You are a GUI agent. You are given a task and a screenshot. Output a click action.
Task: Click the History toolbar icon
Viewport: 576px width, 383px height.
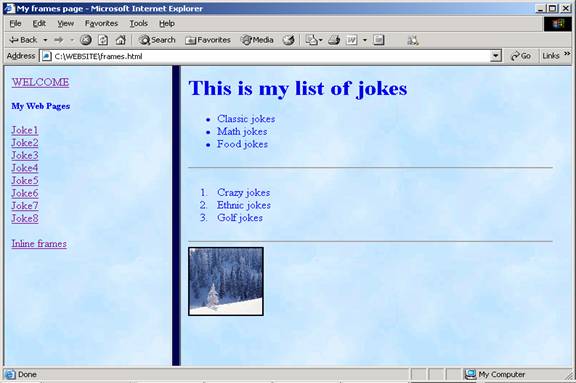pyautogui.click(x=289, y=40)
